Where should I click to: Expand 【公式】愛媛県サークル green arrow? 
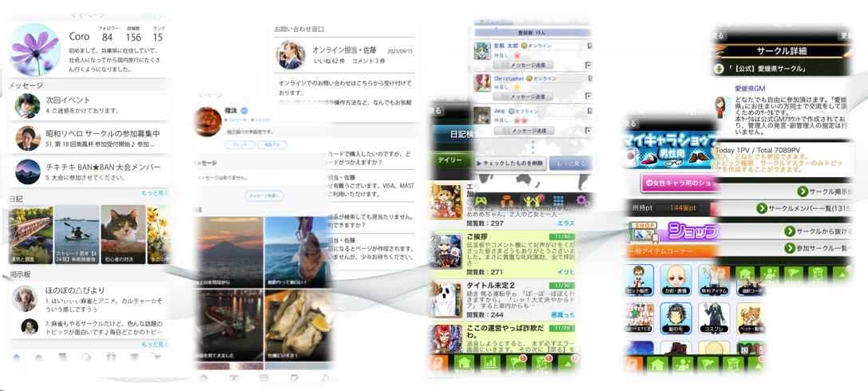[x=719, y=69]
